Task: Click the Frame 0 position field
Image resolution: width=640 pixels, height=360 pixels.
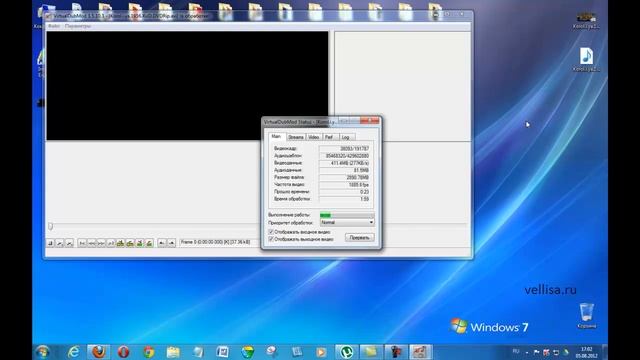Action: click(x=219, y=242)
